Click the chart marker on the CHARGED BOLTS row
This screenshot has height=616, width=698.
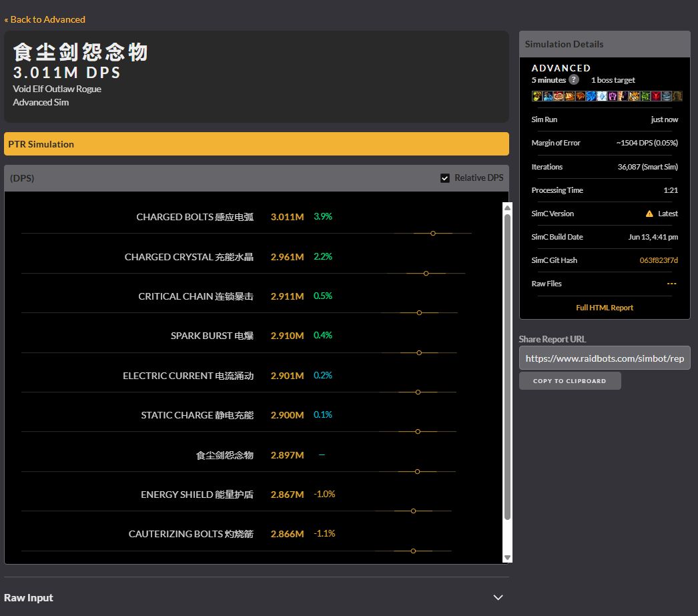[432, 234]
